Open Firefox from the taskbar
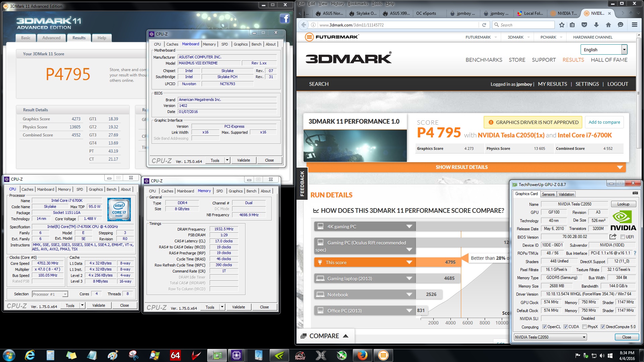The width and height of the screenshot is (644, 362). (x=362, y=355)
